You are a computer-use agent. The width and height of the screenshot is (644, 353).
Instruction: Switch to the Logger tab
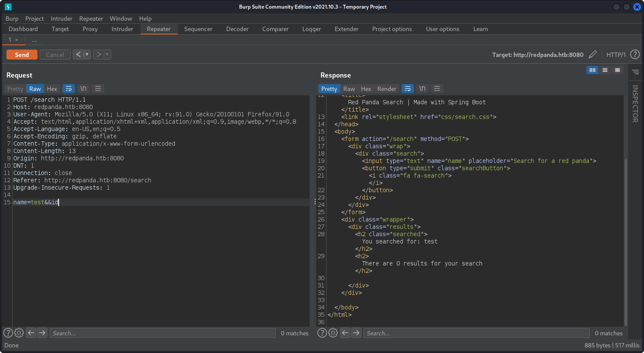coord(311,29)
